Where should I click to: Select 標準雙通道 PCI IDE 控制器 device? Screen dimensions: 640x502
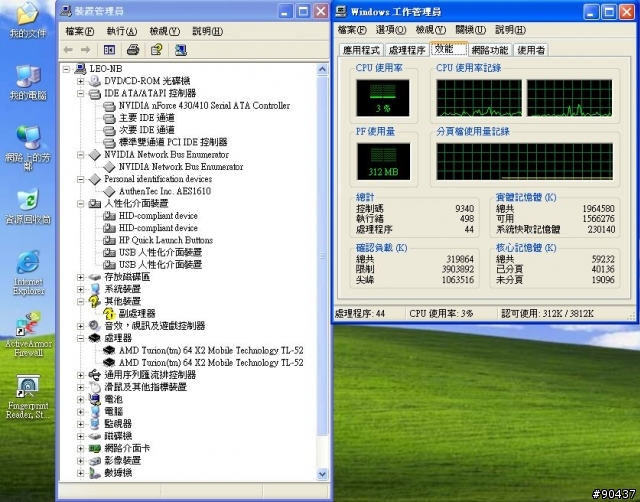(173, 142)
